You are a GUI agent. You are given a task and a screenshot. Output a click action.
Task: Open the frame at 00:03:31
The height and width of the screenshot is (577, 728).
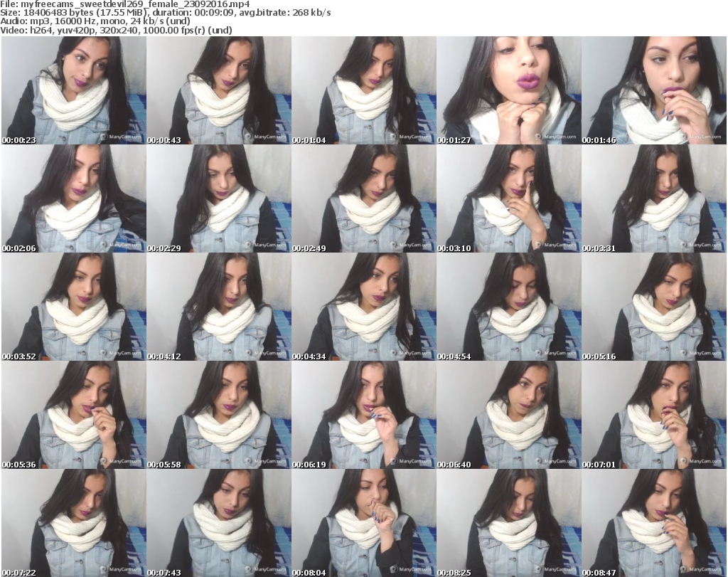coord(654,198)
